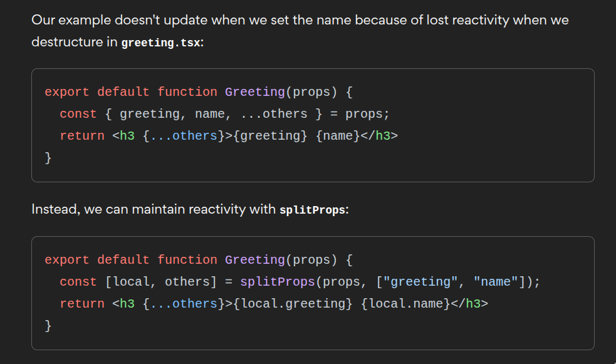Click the inline code greeting.tsx
Image resolution: width=616 pixels, height=364 pixels.
click(160, 43)
